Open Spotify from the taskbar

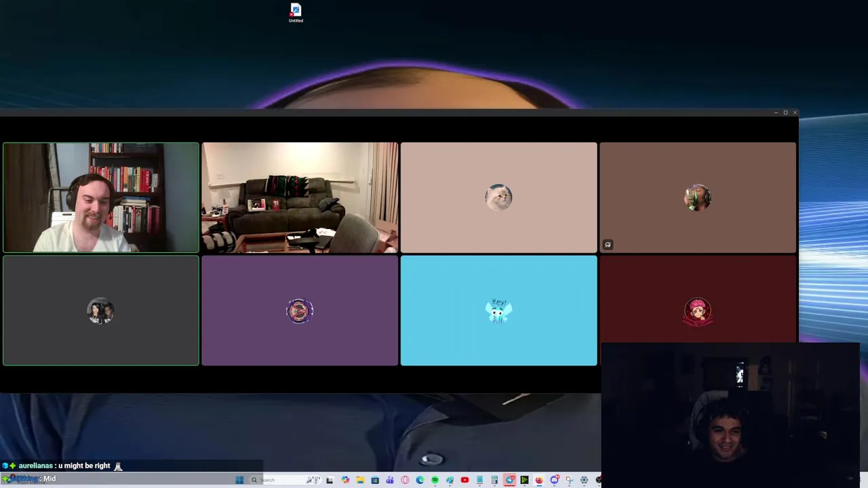pos(435,480)
